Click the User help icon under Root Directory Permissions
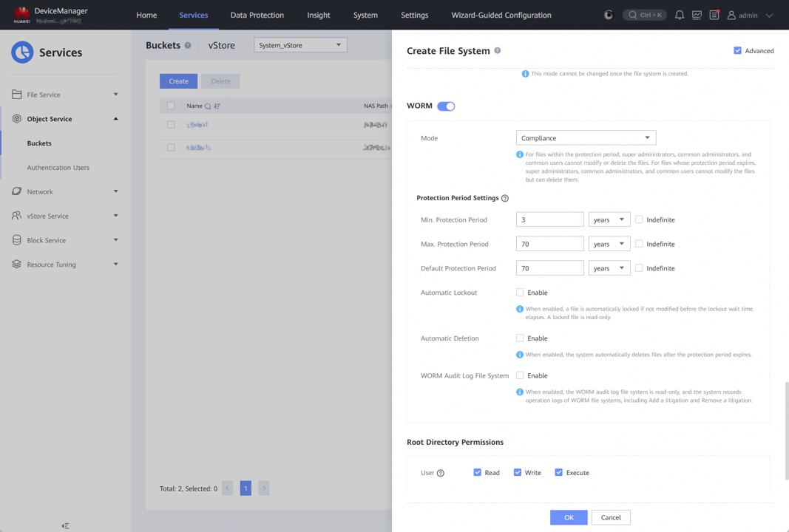The image size is (789, 532). coord(441,473)
